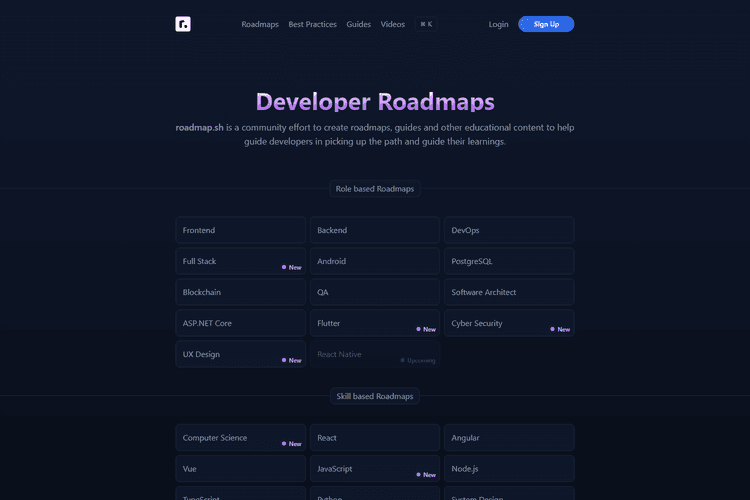This screenshot has height=500, width=750.
Task: Select the Blockchain roadmap card
Action: (x=241, y=292)
